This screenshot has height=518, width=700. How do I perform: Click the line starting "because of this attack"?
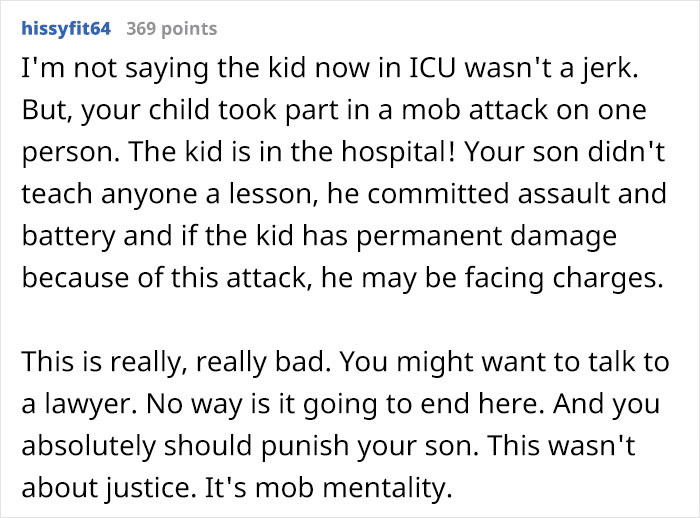(x=343, y=279)
